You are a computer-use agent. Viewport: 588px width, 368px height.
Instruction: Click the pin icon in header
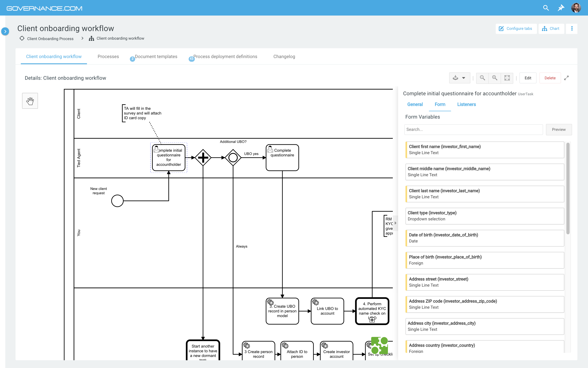tap(561, 8)
